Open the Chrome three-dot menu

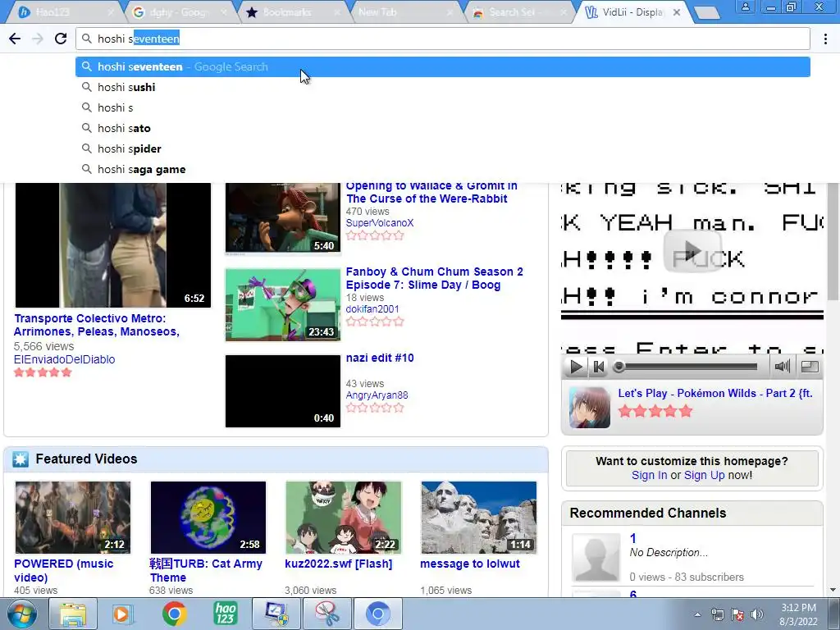[x=825, y=39]
